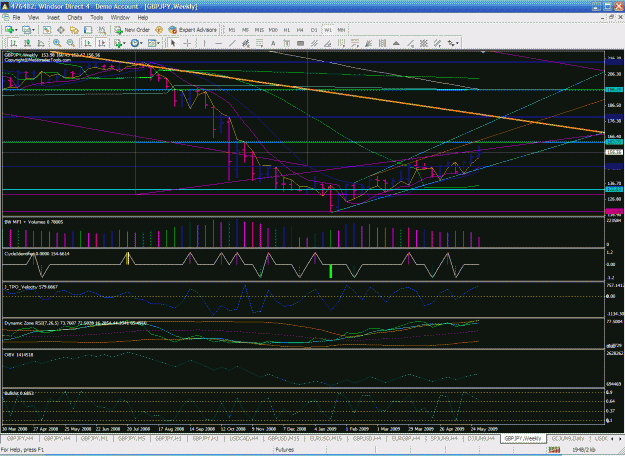Zoom in on the chart

[x=57, y=43]
